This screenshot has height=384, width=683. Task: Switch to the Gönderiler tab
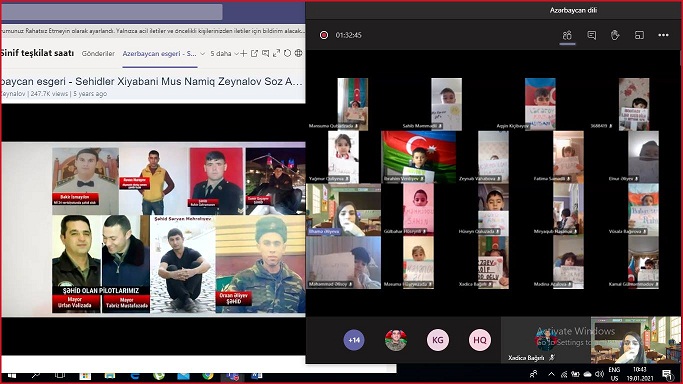pos(98,54)
